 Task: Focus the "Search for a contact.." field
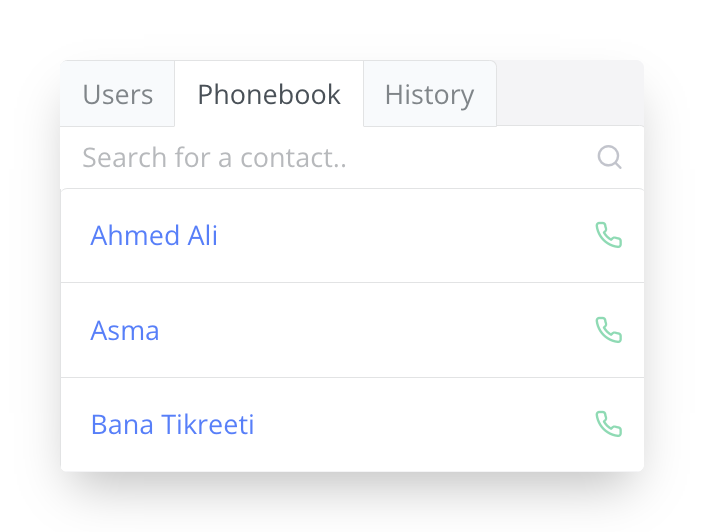point(332,158)
